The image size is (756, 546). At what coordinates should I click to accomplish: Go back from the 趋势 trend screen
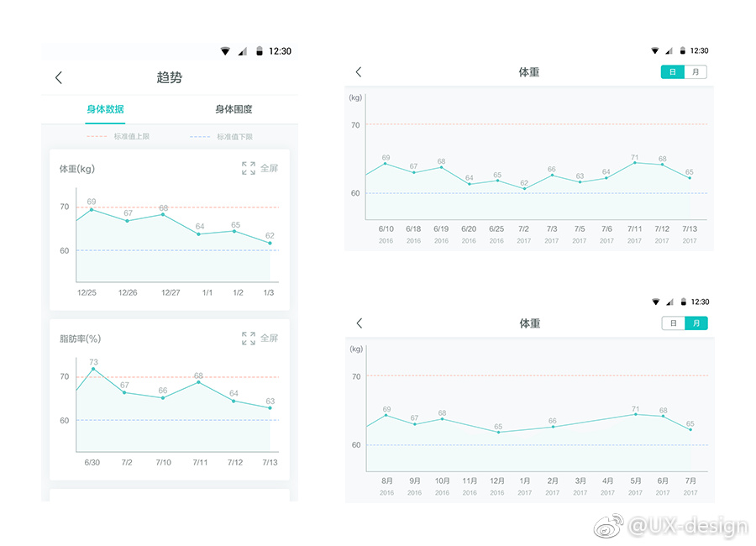click(59, 77)
